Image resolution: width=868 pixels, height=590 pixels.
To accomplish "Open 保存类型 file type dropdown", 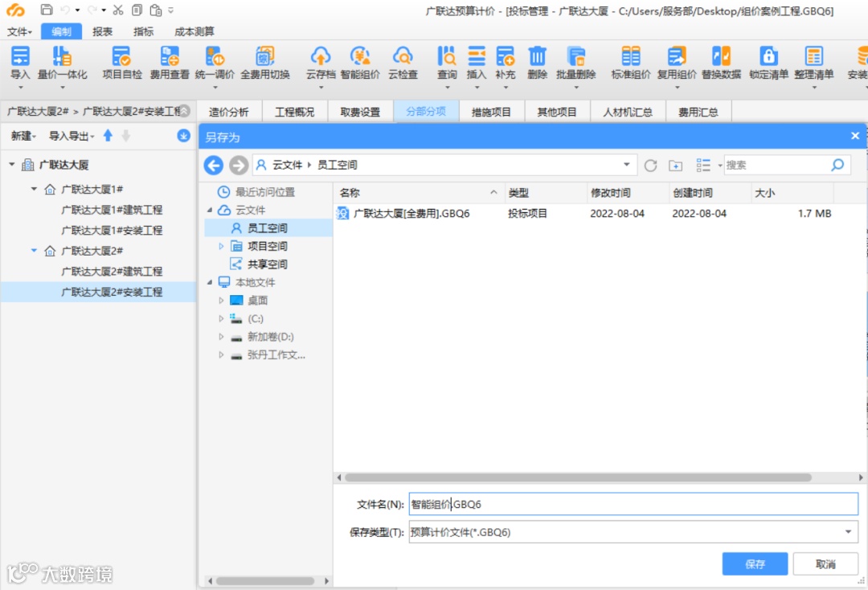I will tap(848, 532).
